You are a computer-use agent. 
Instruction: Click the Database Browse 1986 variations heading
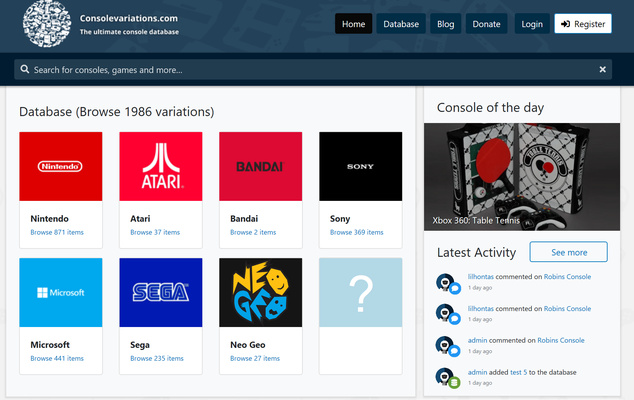tap(116, 112)
